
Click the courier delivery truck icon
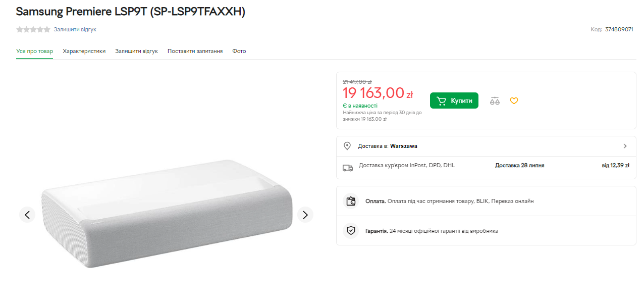coord(347,168)
